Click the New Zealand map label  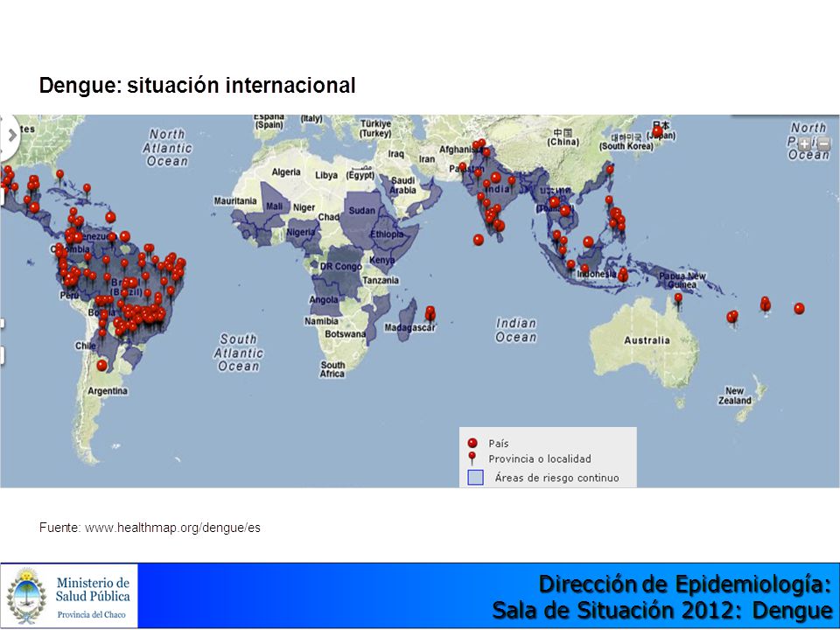tap(734, 395)
